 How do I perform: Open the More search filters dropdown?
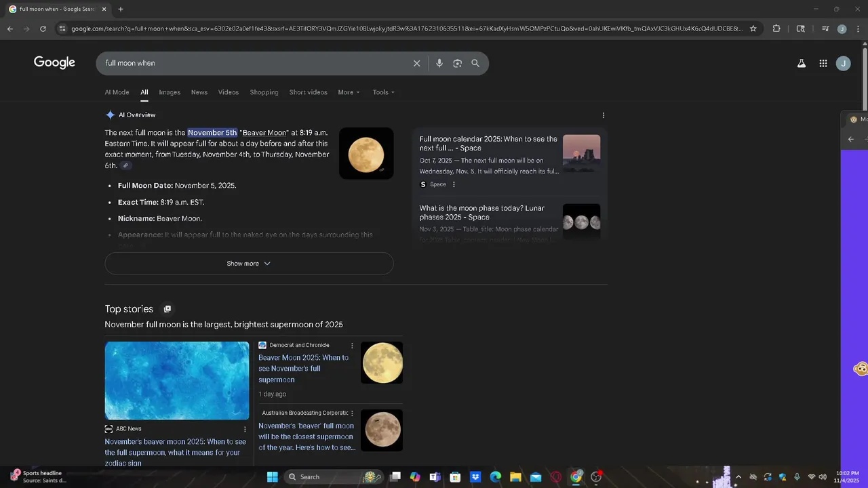349,92
